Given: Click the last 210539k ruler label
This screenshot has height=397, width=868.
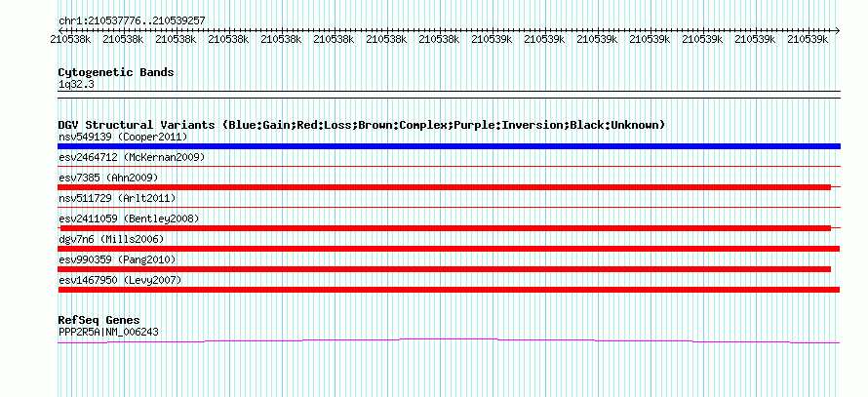Looking at the screenshot, I should pyautogui.click(x=808, y=39).
